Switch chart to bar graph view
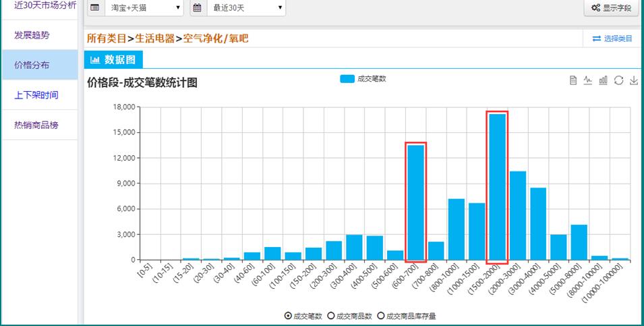 604,81
